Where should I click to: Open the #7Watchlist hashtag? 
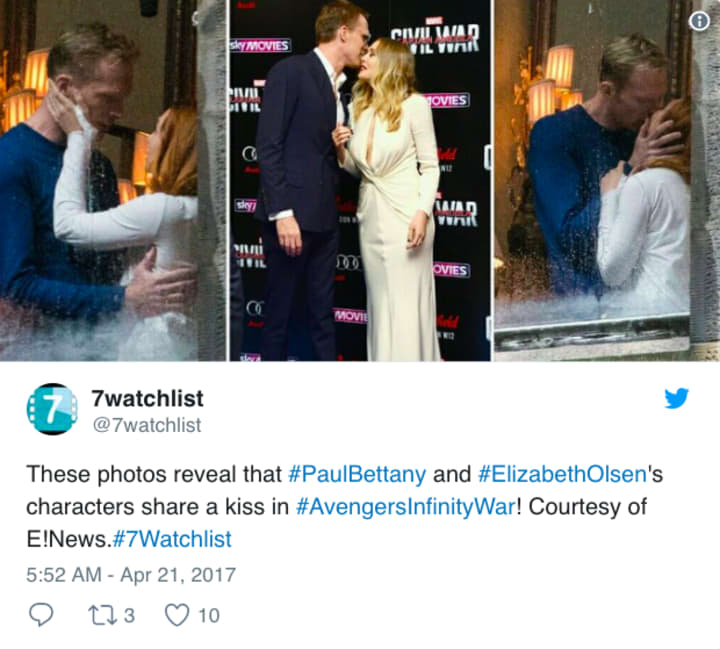tap(172, 539)
